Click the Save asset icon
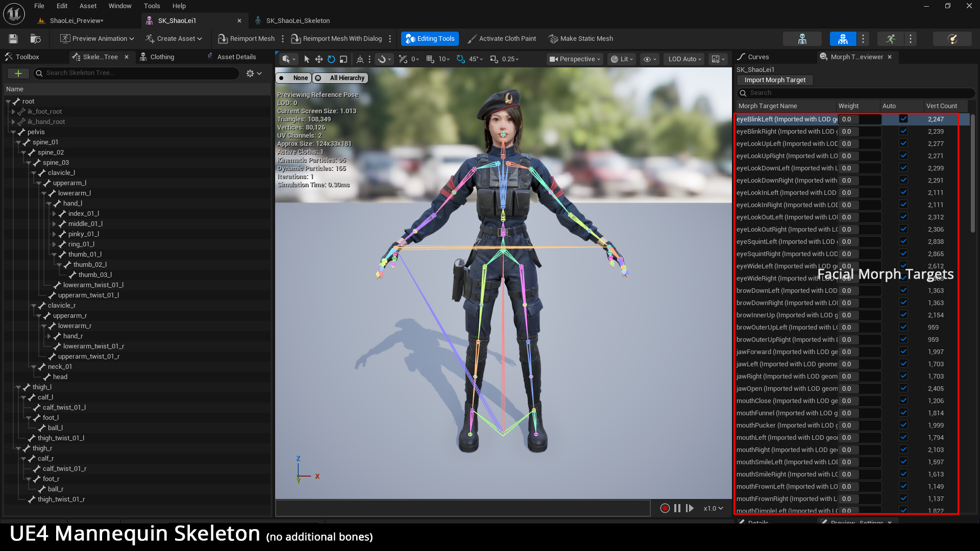Screen dimensions: 980x551 (x=13, y=39)
